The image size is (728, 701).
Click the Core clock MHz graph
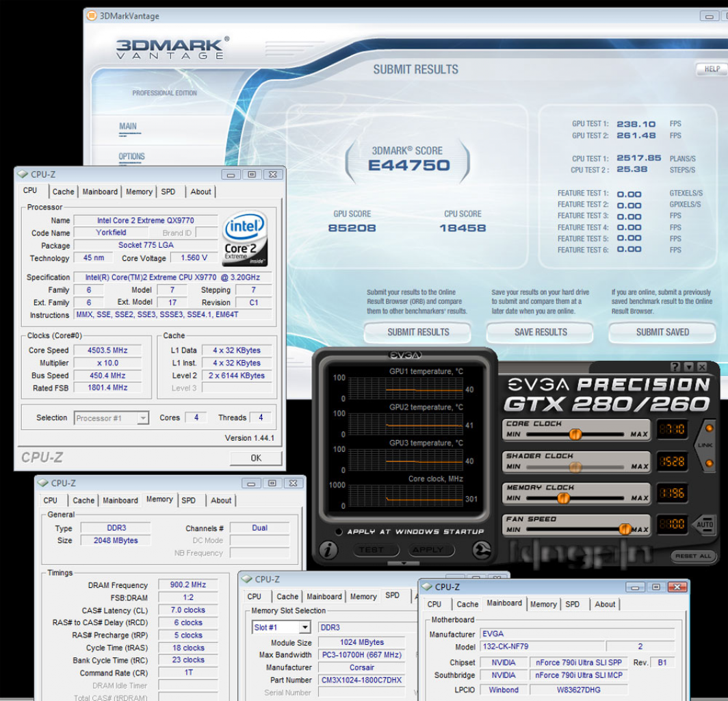[405, 496]
